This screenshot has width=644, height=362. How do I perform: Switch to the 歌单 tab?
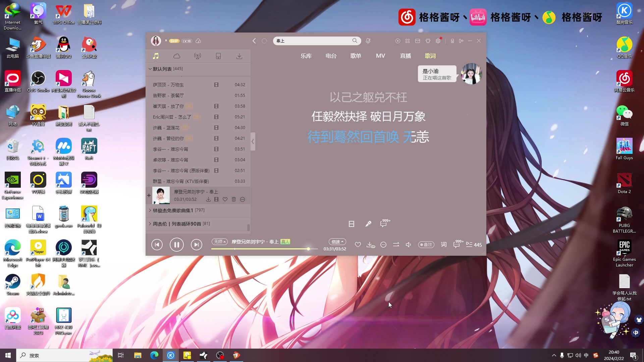(x=356, y=56)
